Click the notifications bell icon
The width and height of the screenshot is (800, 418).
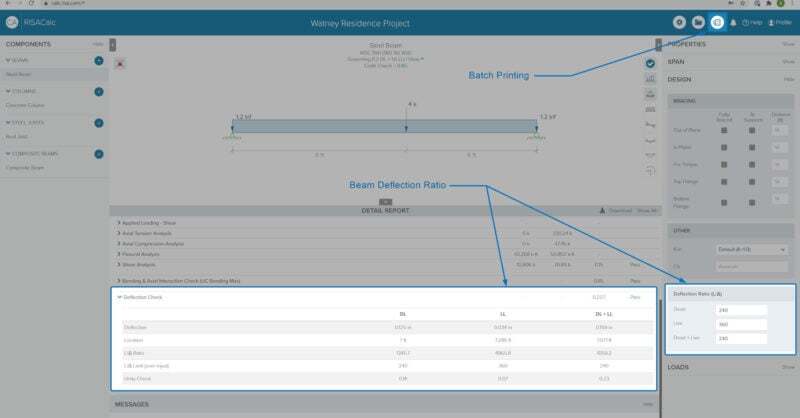733,21
